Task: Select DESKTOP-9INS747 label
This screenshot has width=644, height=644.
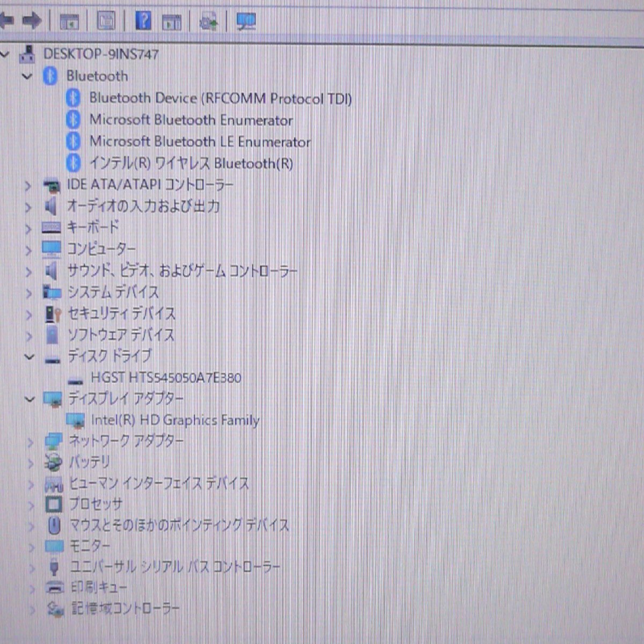Action: click(x=101, y=54)
